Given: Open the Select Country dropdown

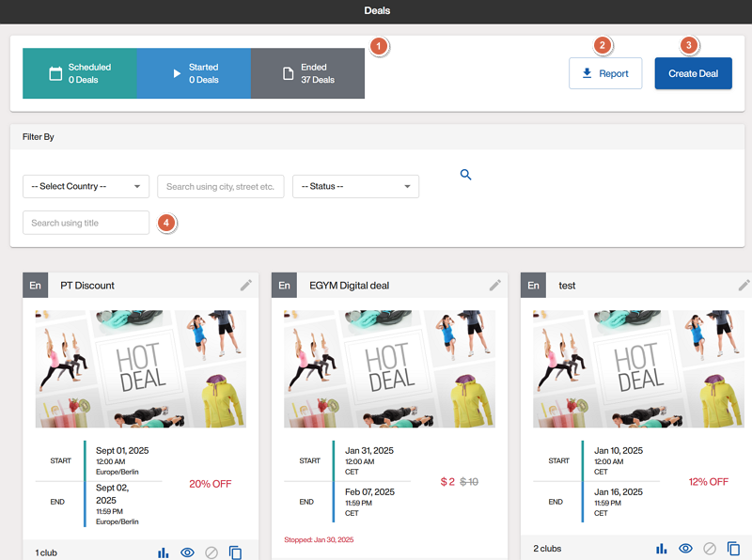Looking at the screenshot, I should point(86,186).
